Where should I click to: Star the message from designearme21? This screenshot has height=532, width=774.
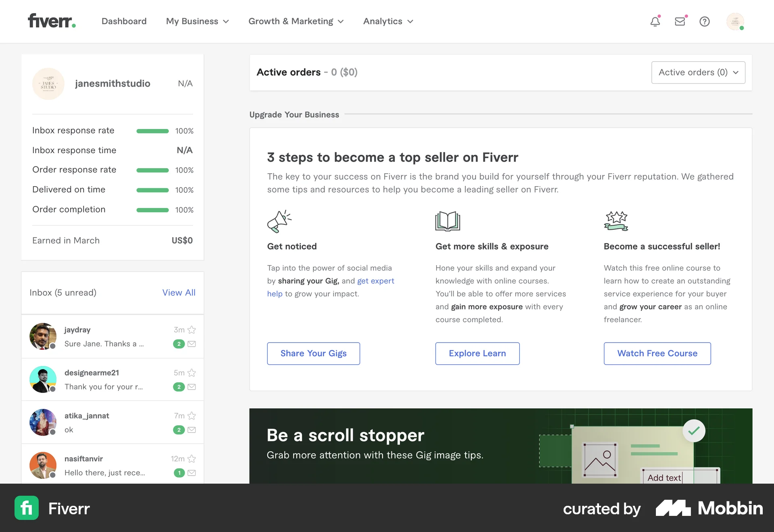(x=192, y=373)
